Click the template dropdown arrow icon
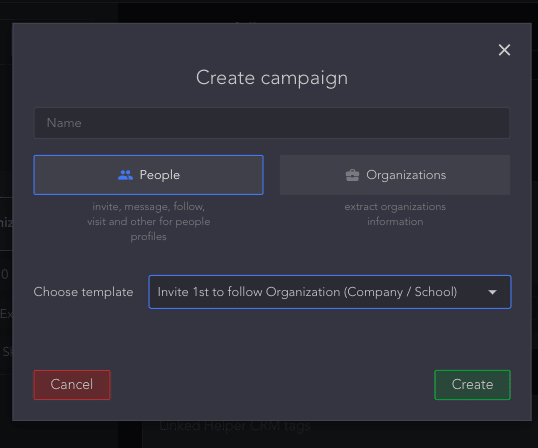 [x=492, y=292]
